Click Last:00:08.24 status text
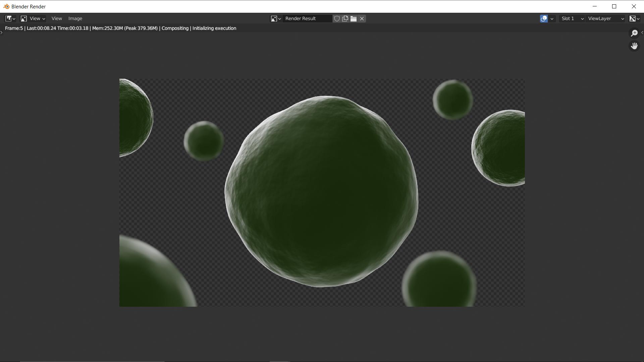 [41, 28]
